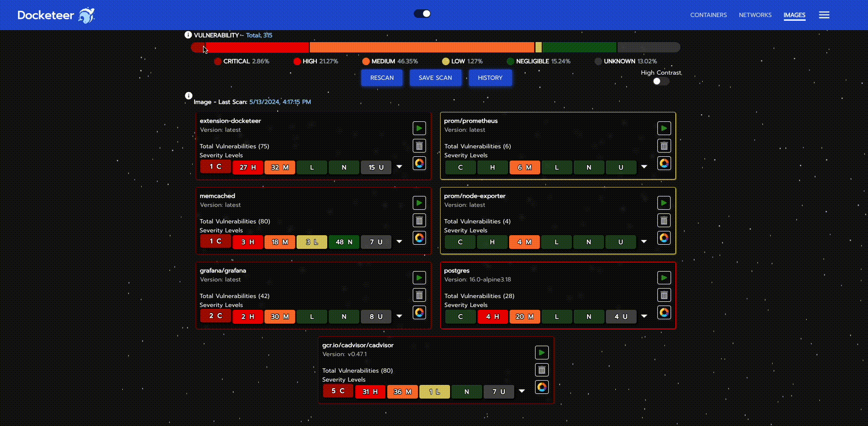
Task: Click the Low legend entry
Action: pos(462,61)
